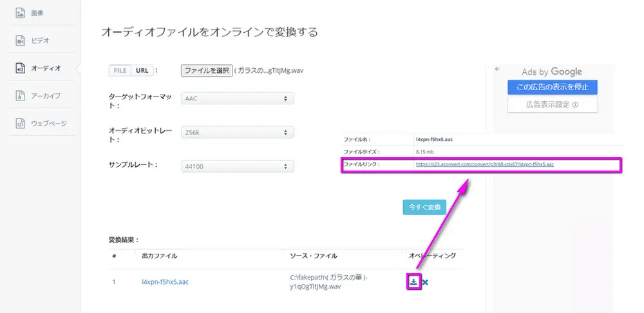Open the sample rate dropdown showing 44100
Viewport: 644px width, 313px height.
[237, 166]
